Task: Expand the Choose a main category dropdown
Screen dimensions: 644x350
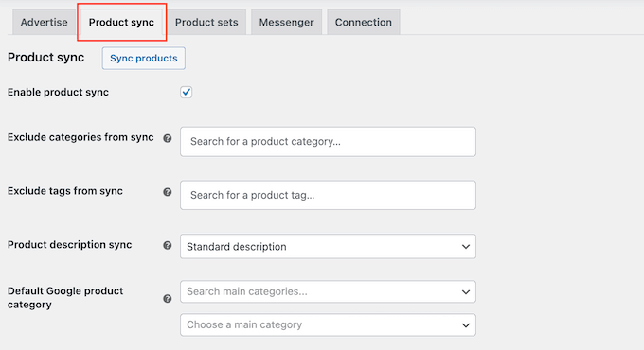Action: pyautogui.click(x=329, y=325)
